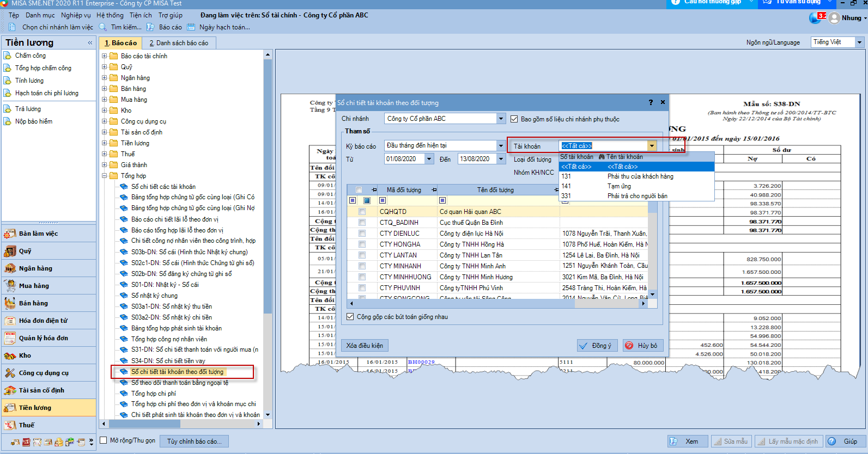
Task: Open the Tiếng Việt language dropdown
Action: pyautogui.click(x=860, y=42)
